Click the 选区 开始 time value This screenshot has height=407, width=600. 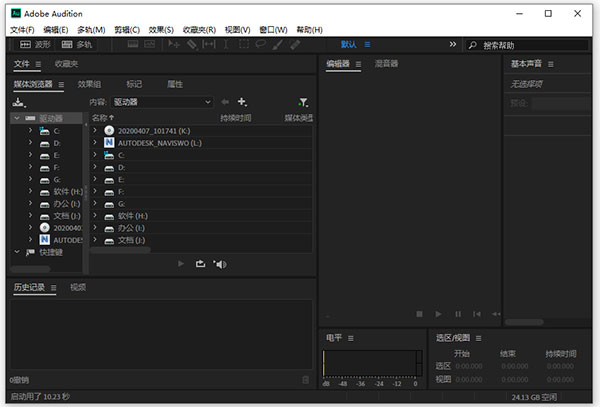tap(469, 366)
